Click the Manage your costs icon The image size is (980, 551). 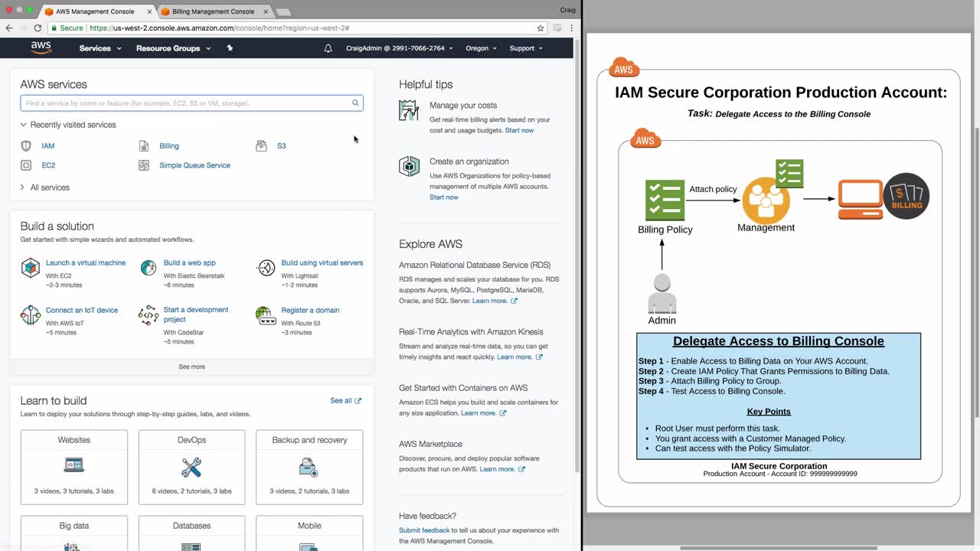409,110
